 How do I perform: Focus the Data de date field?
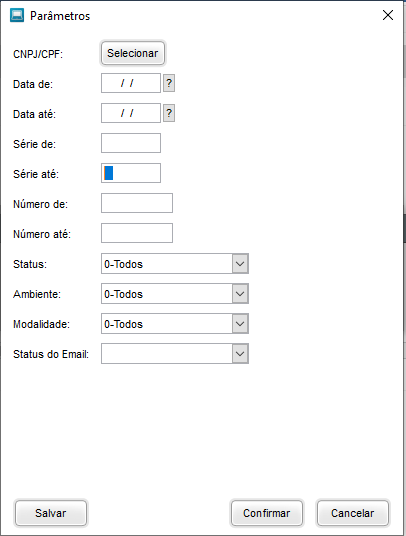coord(131,83)
